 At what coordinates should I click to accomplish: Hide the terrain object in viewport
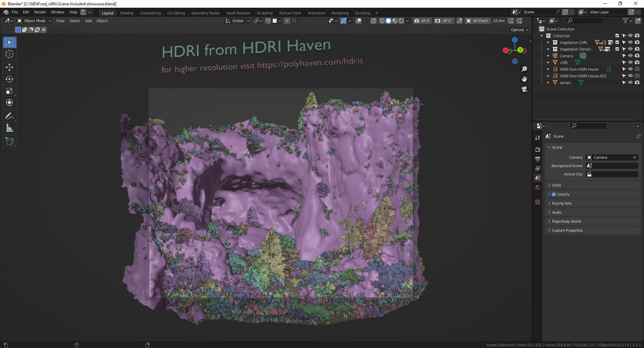point(631,83)
